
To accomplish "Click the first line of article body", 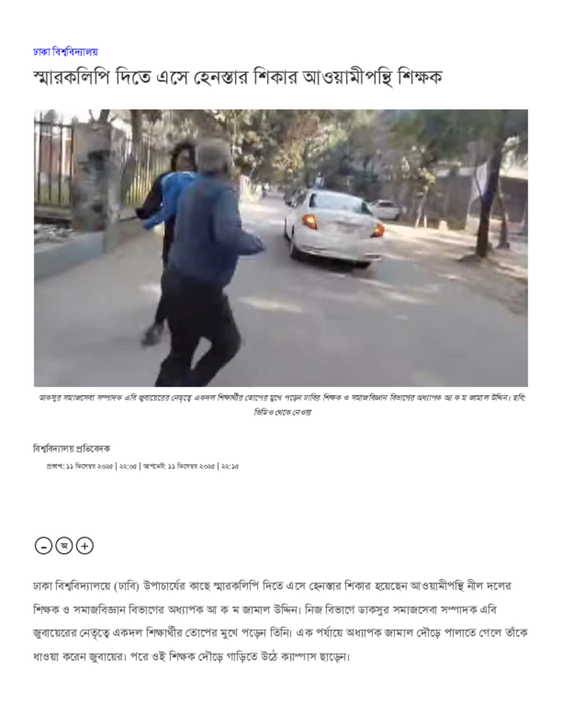I will [x=272, y=586].
